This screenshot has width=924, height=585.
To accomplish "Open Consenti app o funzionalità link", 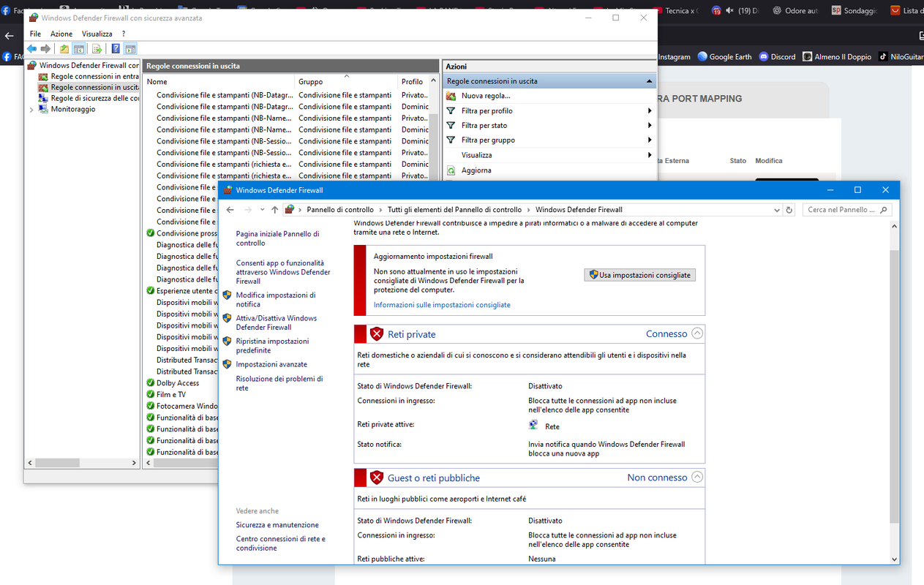I will tap(283, 272).
